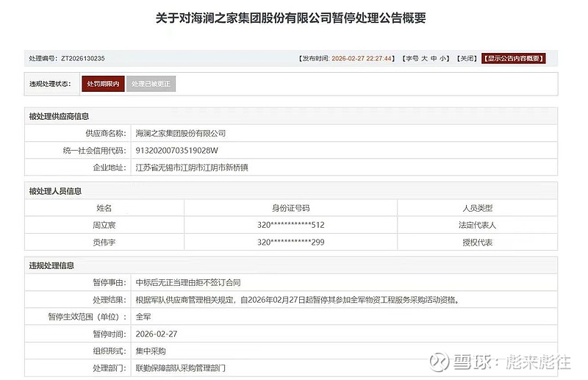The height and width of the screenshot is (380, 588).
Task: Click the 暂停事由 label
Action: [110, 282]
